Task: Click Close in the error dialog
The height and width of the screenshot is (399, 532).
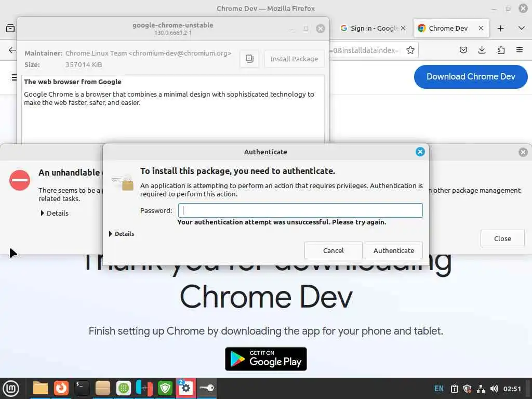Action: [502, 238]
